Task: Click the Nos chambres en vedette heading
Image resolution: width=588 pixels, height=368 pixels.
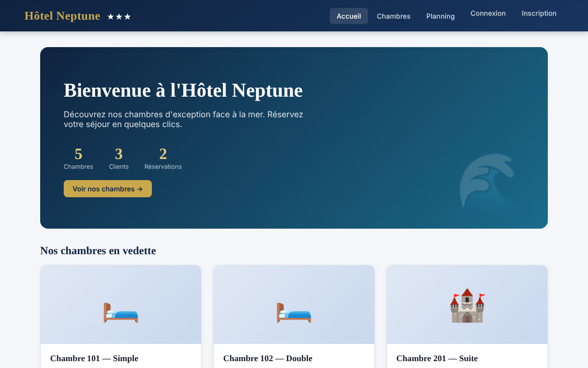Action: tap(98, 251)
